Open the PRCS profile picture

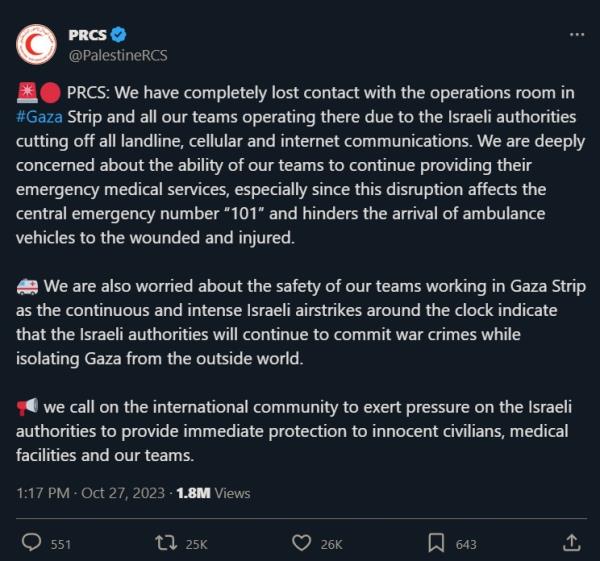[x=38, y=44]
